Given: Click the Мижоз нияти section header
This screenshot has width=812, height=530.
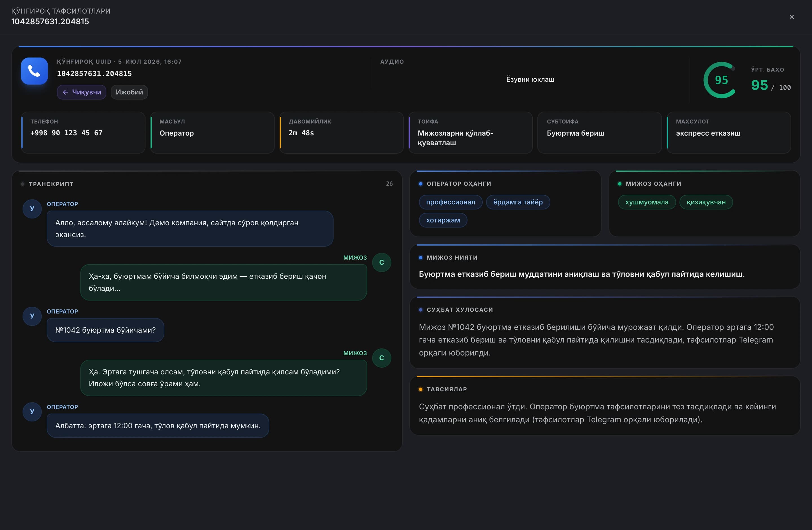Looking at the screenshot, I should 452,258.
